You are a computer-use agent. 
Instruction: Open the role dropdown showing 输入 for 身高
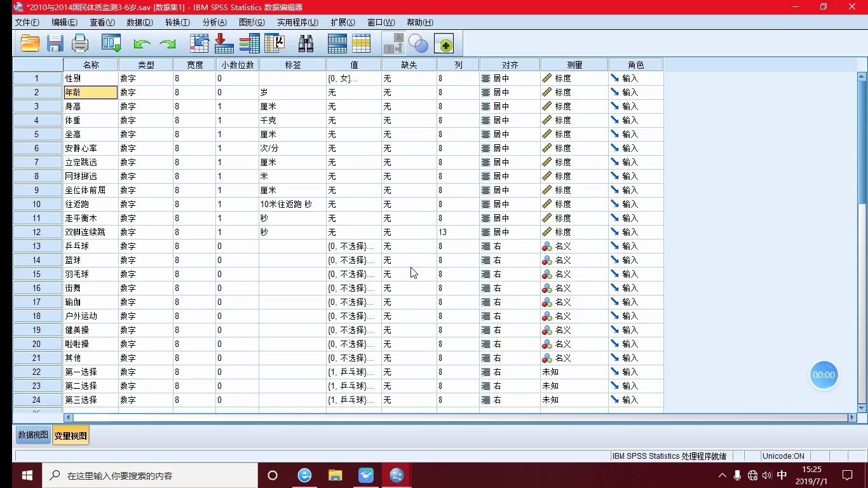tap(635, 106)
